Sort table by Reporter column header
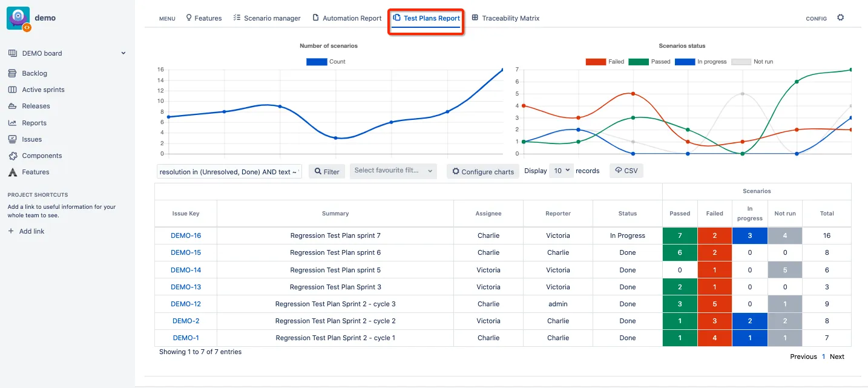 point(558,213)
